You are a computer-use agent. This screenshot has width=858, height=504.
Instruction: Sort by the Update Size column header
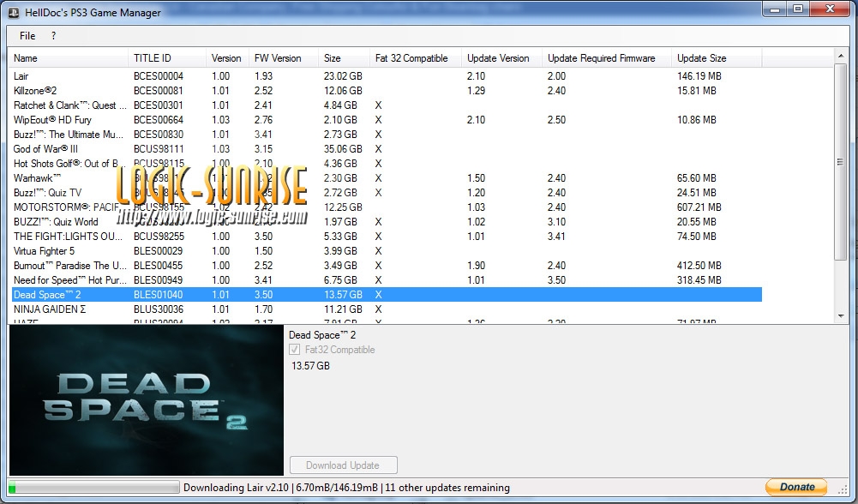[x=717, y=58]
